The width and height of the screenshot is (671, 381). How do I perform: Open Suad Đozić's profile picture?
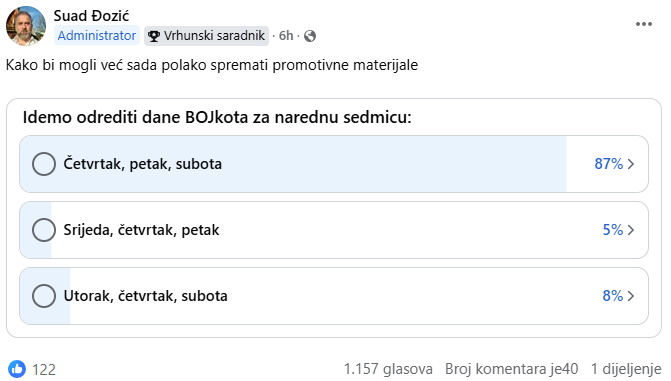[26, 26]
